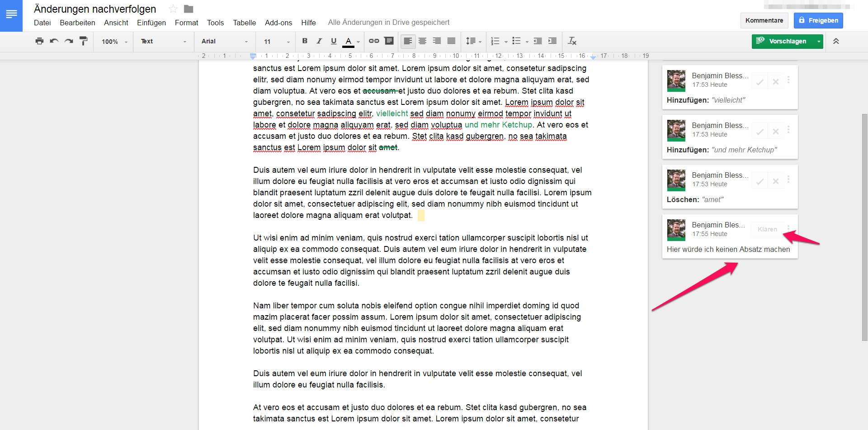Image resolution: width=868 pixels, height=430 pixels.
Task: Click 'Alle Änderungen in Drive gespeichert' link
Action: [x=389, y=23]
